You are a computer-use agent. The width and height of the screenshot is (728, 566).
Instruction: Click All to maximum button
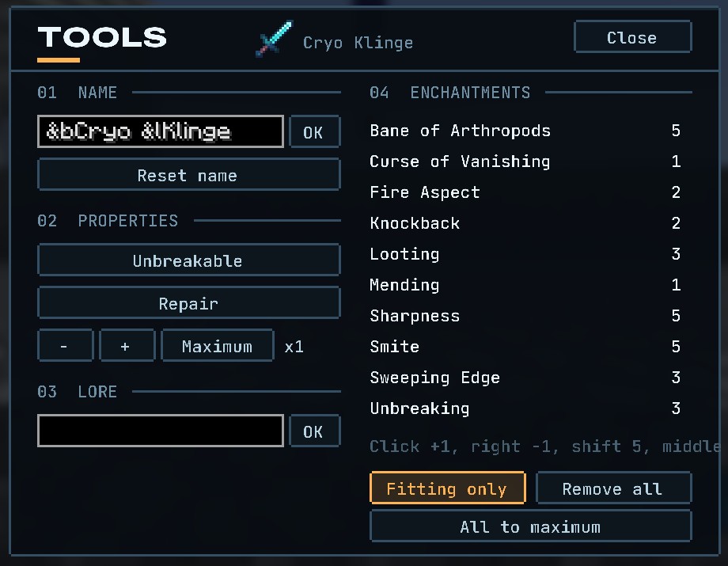pos(531,526)
